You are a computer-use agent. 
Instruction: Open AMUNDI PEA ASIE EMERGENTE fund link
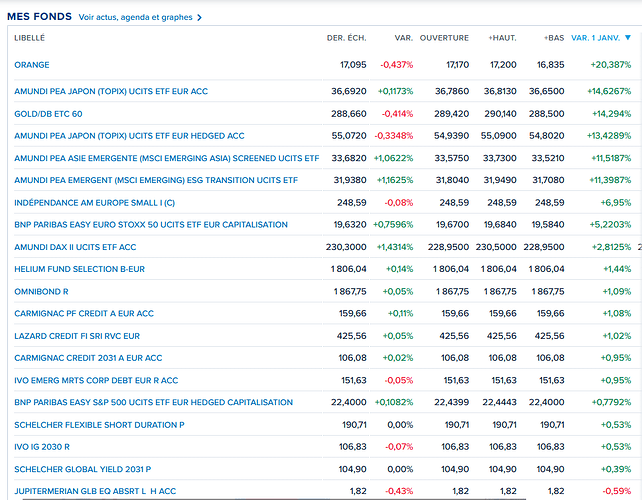point(167,158)
